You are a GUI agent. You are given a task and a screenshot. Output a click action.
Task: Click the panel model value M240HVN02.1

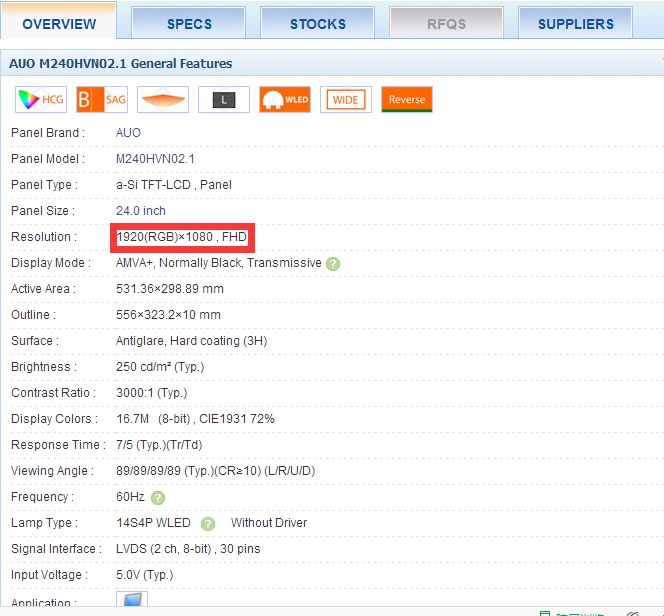tap(155, 159)
